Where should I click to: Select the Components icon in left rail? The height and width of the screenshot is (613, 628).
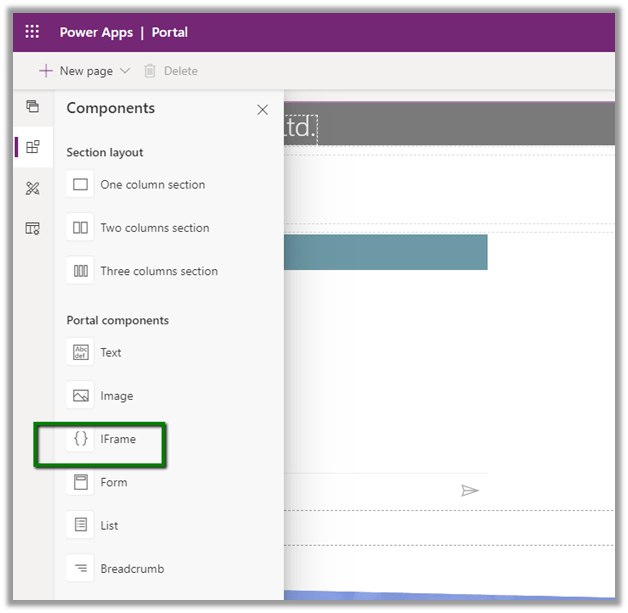pos(33,147)
